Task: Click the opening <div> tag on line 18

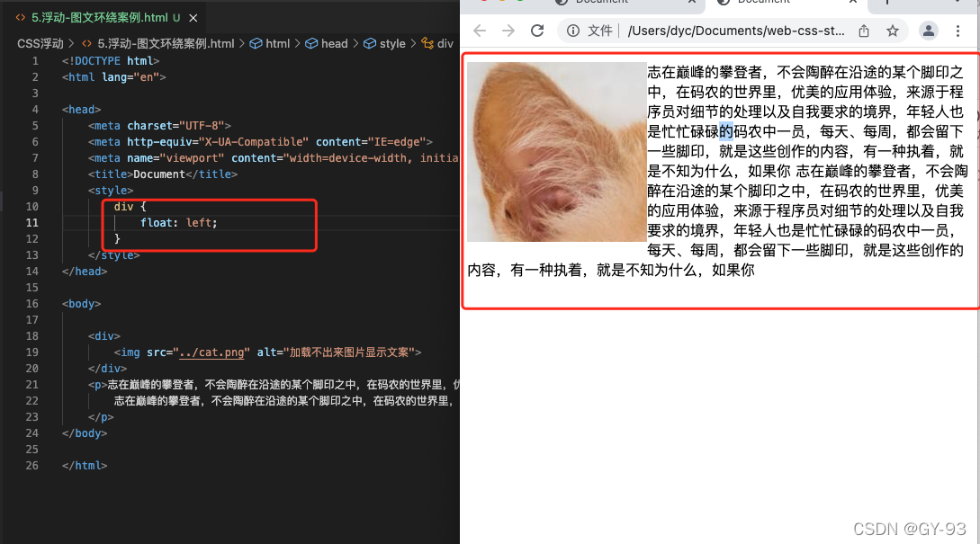Action: (x=103, y=336)
